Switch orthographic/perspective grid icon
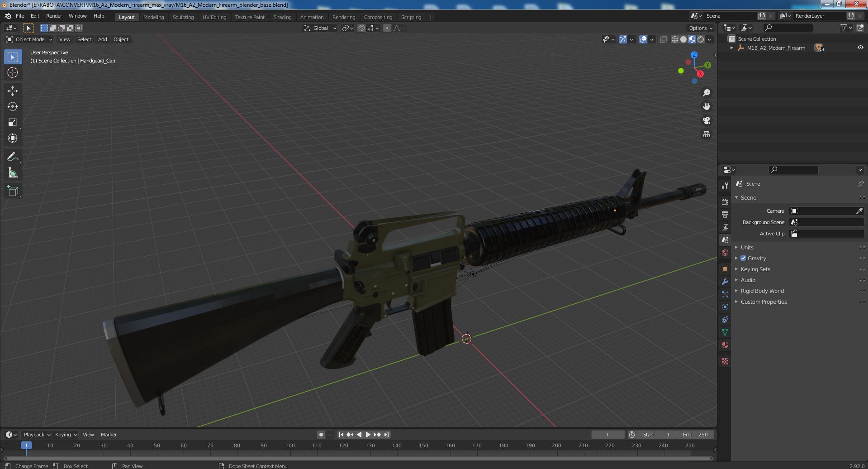868x469 pixels. tap(707, 134)
